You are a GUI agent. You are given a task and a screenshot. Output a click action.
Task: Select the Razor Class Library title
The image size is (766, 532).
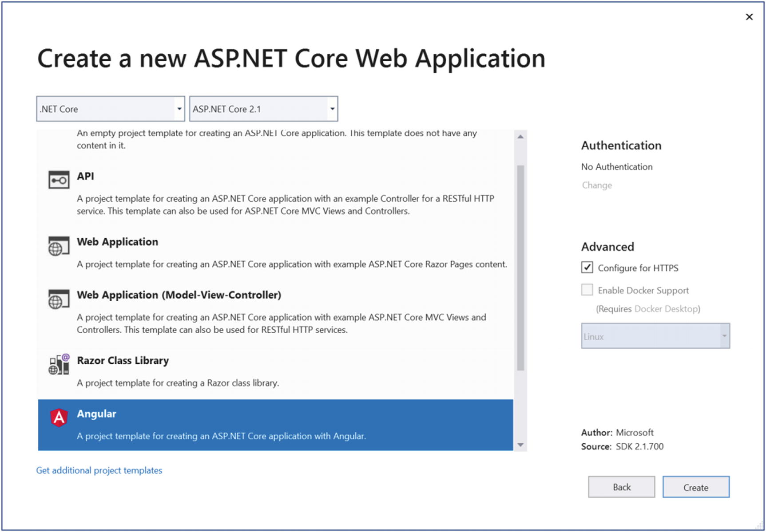(x=123, y=360)
